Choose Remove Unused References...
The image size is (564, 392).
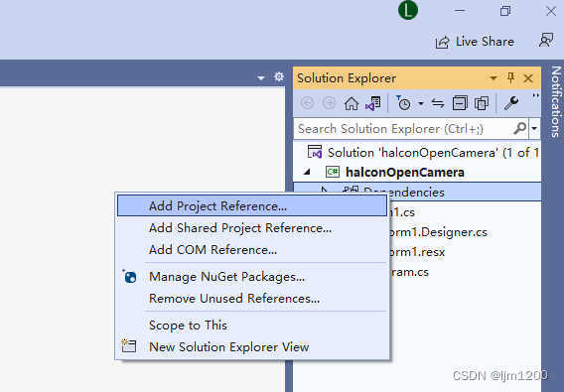tap(252, 299)
